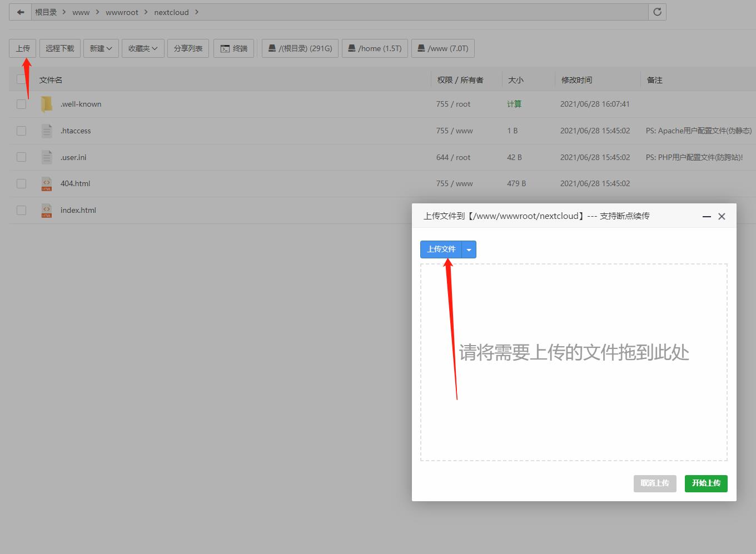Click the .htaccess file icon
The image size is (756, 554).
coord(47,131)
